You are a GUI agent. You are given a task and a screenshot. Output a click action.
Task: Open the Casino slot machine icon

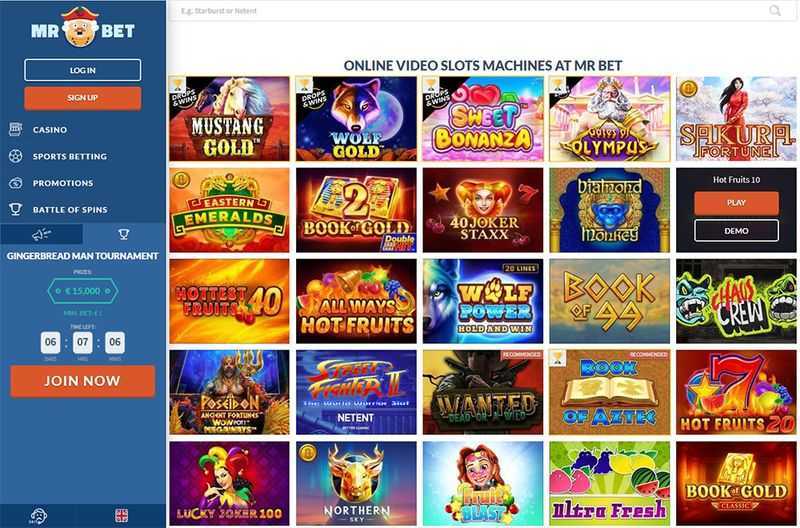pos(16,130)
